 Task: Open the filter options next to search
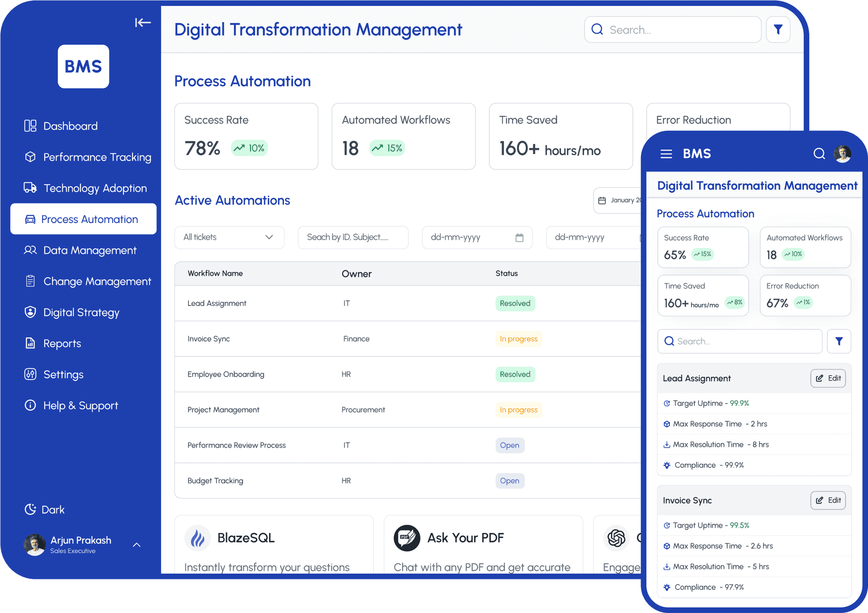tap(778, 29)
